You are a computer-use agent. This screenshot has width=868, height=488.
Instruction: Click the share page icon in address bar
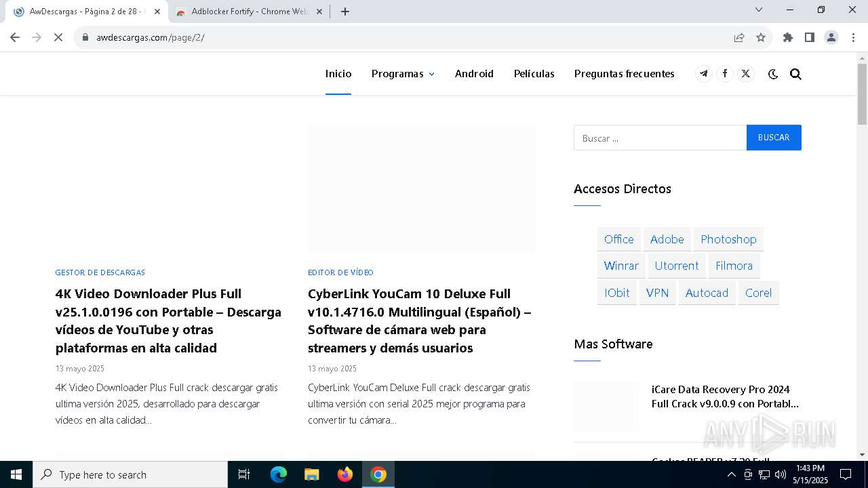pos(739,37)
